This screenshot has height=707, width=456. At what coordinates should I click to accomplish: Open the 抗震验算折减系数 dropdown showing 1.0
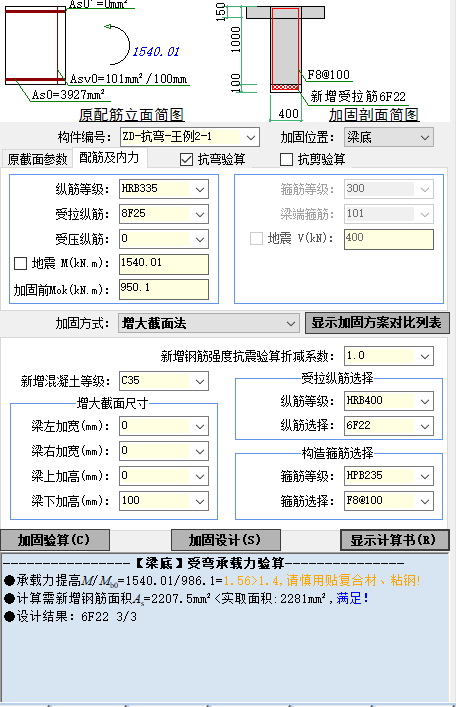[388, 356]
